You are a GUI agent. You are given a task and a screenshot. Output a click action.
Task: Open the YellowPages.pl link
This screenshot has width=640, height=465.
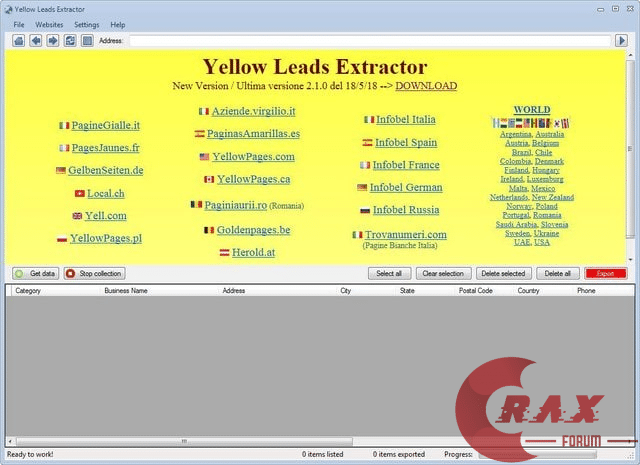106,238
